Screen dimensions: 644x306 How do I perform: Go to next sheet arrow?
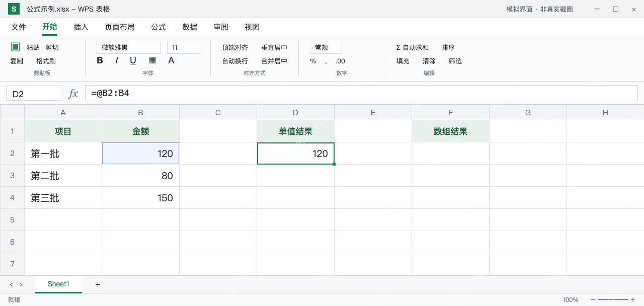(21, 285)
